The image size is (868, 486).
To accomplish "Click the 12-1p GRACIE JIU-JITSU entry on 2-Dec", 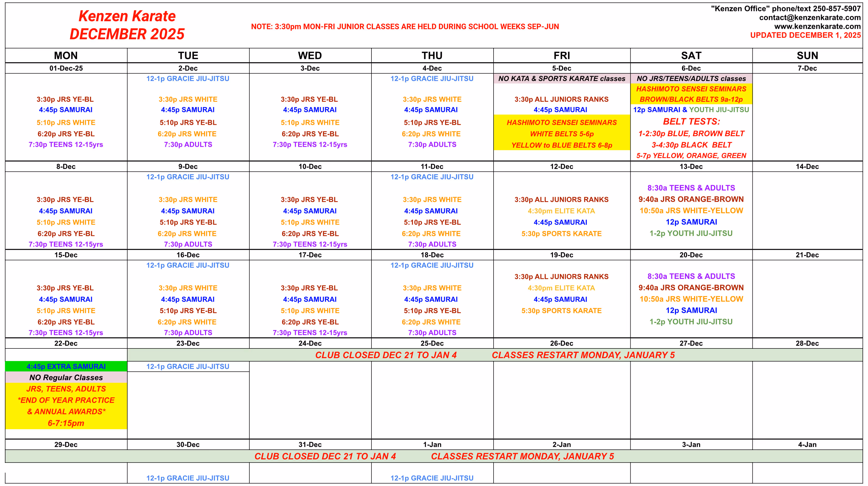I will [188, 79].
